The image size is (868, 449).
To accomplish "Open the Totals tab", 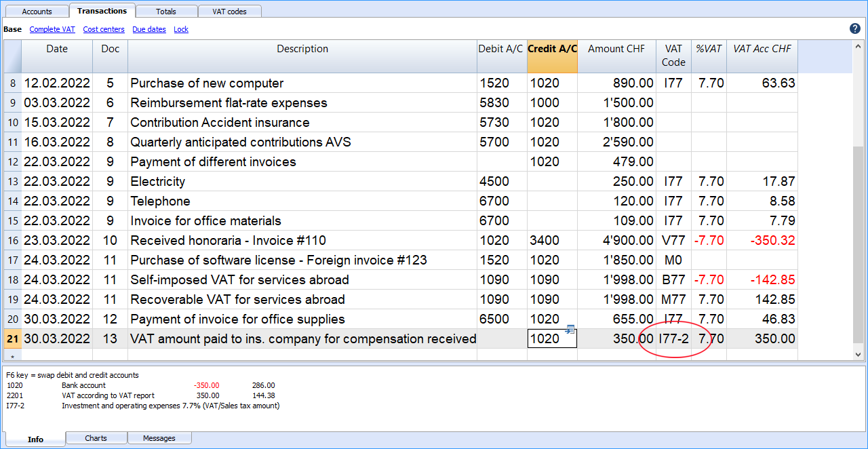I will pos(166,12).
